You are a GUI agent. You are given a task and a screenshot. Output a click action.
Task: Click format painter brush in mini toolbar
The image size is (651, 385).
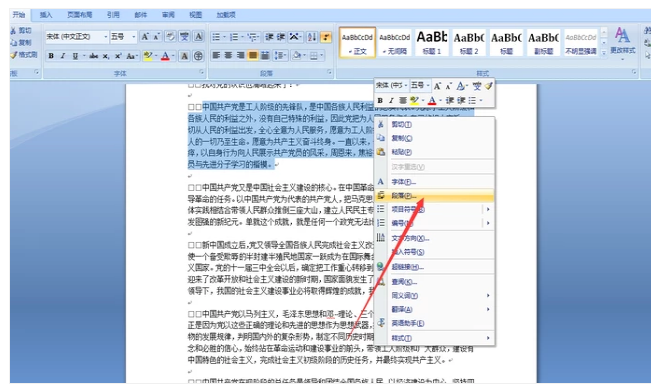click(x=489, y=86)
